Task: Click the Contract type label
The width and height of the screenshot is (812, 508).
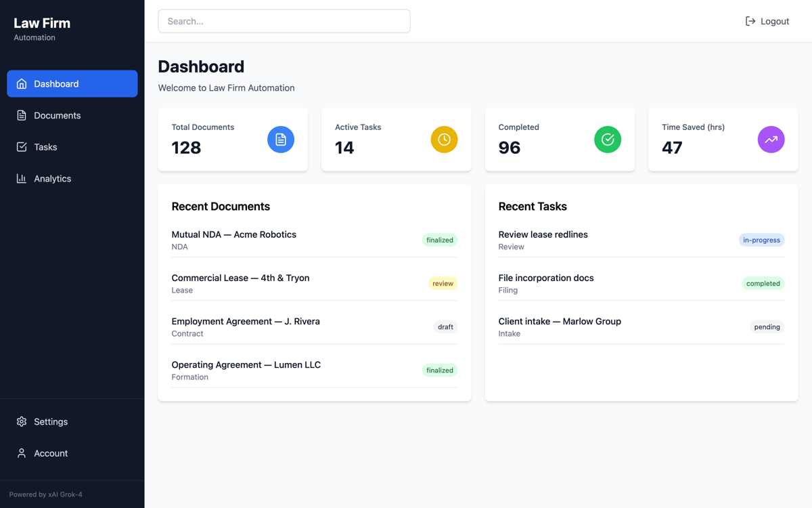Action: (187, 333)
